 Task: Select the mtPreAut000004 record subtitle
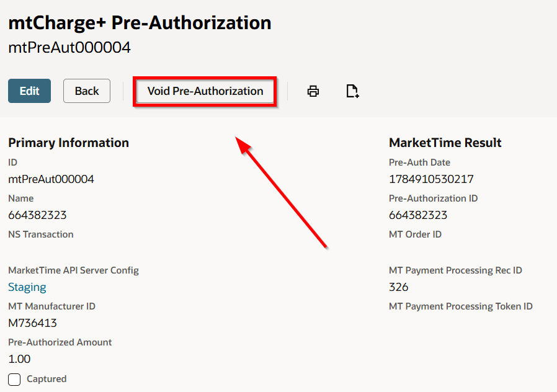point(69,48)
